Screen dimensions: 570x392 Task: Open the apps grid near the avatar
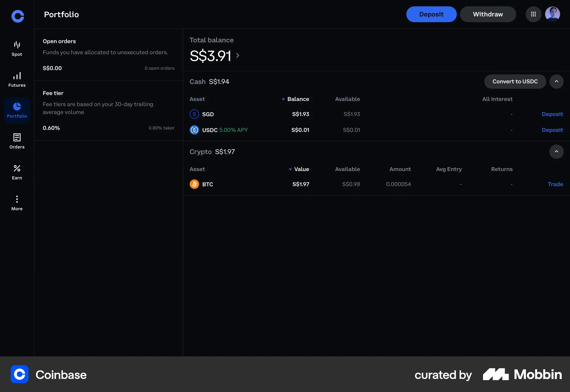point(533,14)
